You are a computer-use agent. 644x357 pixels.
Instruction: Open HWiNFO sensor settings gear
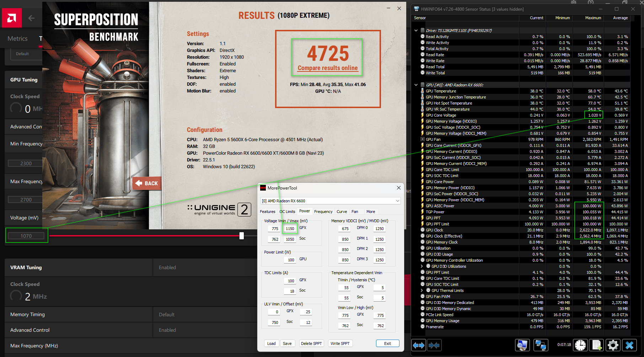tap(613, 345)
